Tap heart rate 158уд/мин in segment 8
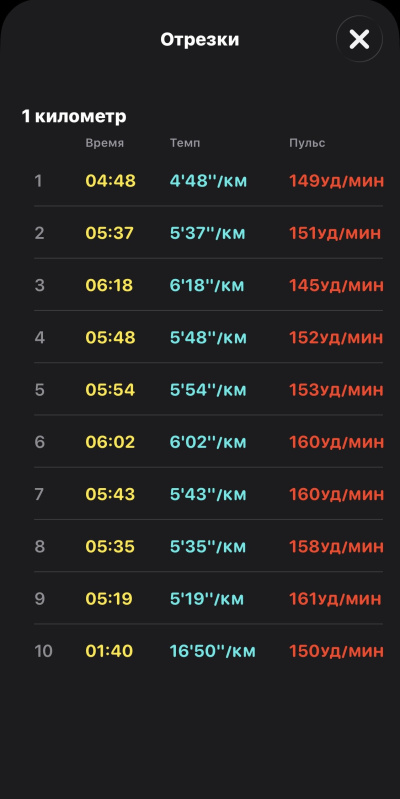 click(x=336, y=547)
